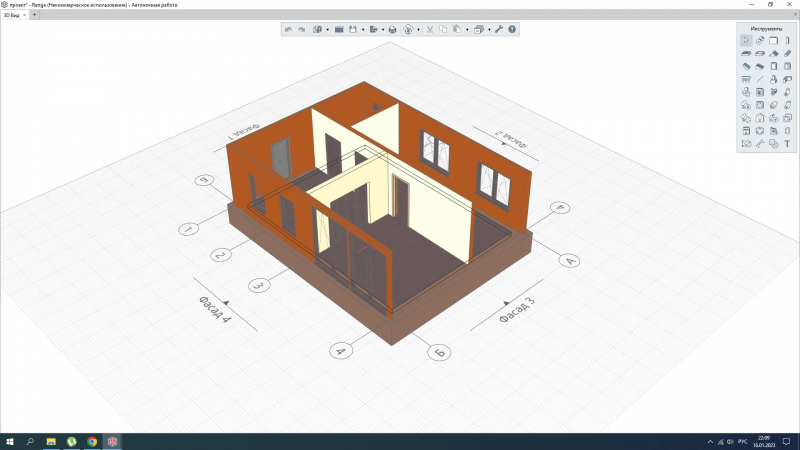Add a new tab with plus button
The image size is (800, 450).
point(34,15)
